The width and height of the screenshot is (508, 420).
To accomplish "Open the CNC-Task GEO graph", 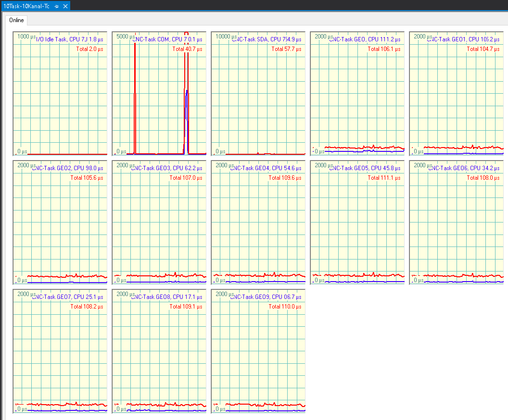I will [x=357, y=94].
